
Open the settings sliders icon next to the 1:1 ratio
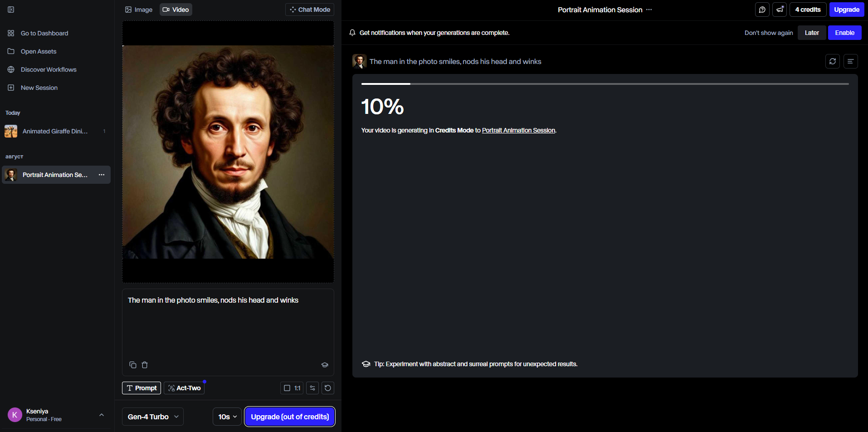coord(312,388)
